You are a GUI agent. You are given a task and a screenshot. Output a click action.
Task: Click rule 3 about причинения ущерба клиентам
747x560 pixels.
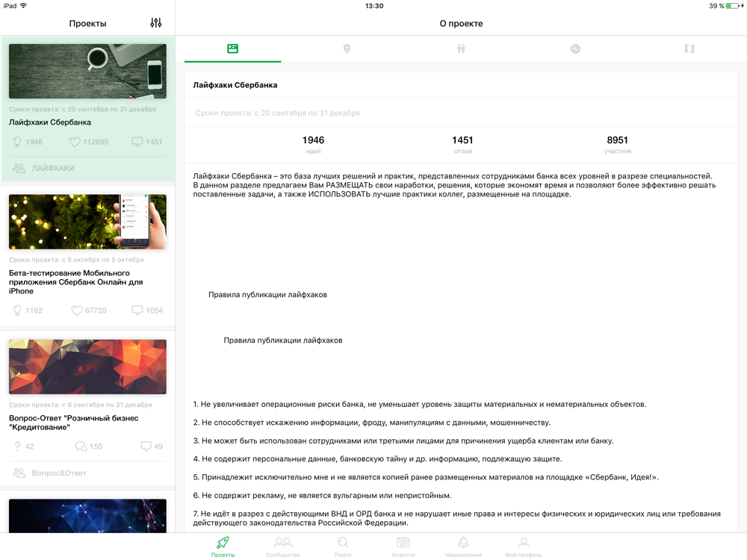coord(403,441)
